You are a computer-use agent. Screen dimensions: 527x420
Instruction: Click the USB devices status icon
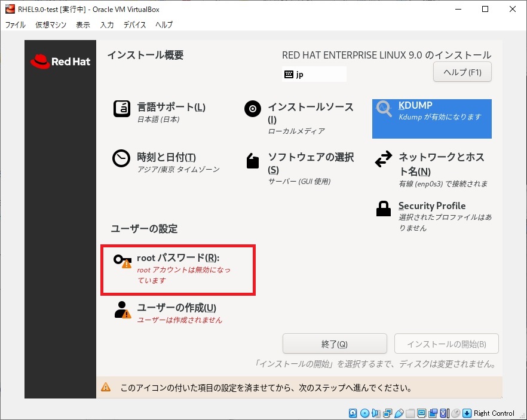[399, 413]
